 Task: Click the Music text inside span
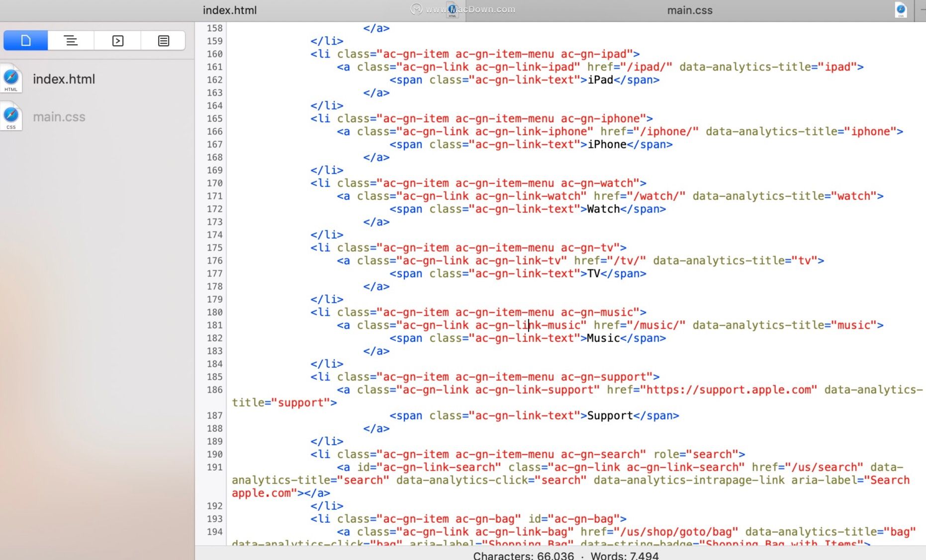(x=603, y=338)
